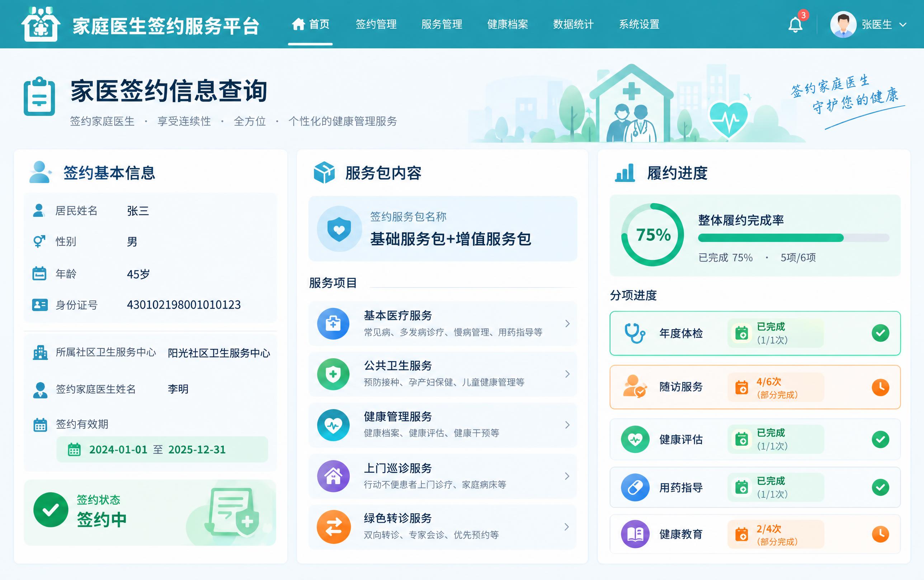Click the orange clock on 随访服务
The image size is (924, 580).
click(880, 387)
